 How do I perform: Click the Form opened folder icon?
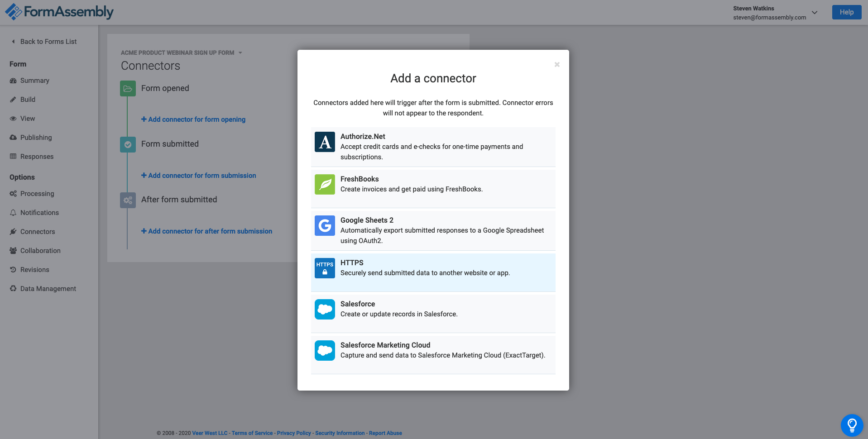128,89
